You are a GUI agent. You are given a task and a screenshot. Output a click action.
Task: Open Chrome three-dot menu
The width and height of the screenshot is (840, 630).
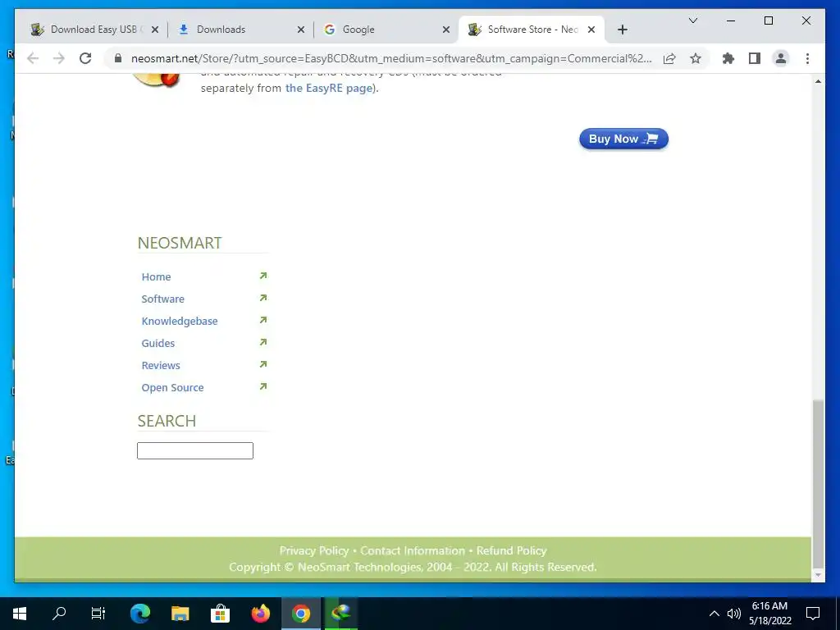807,58
